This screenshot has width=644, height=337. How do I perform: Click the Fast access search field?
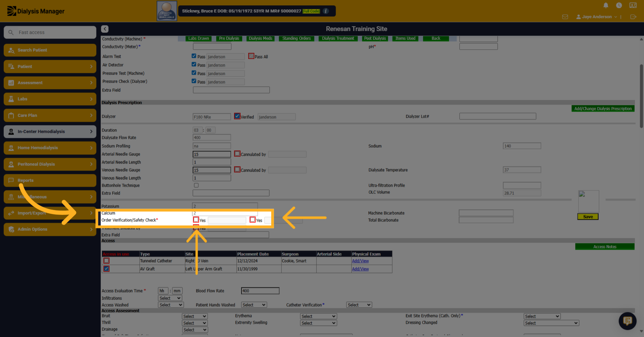pos(50,32)
